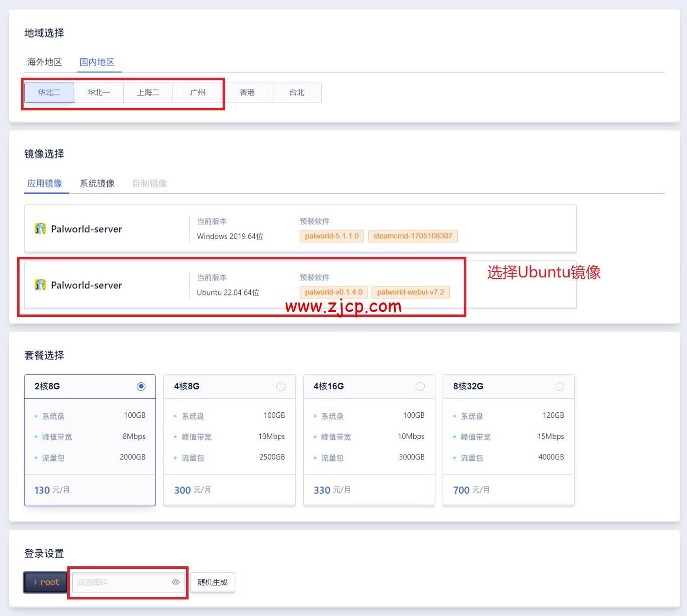
Task: Switch to the 海外地区 tab
Action: pyautogui.click(x=45, y=62)
